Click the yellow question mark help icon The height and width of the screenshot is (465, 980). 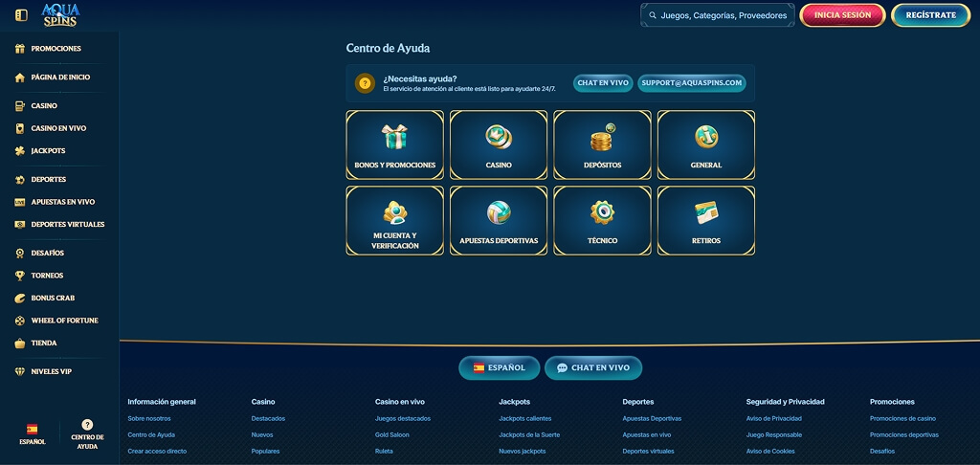[x=365, y=83]
